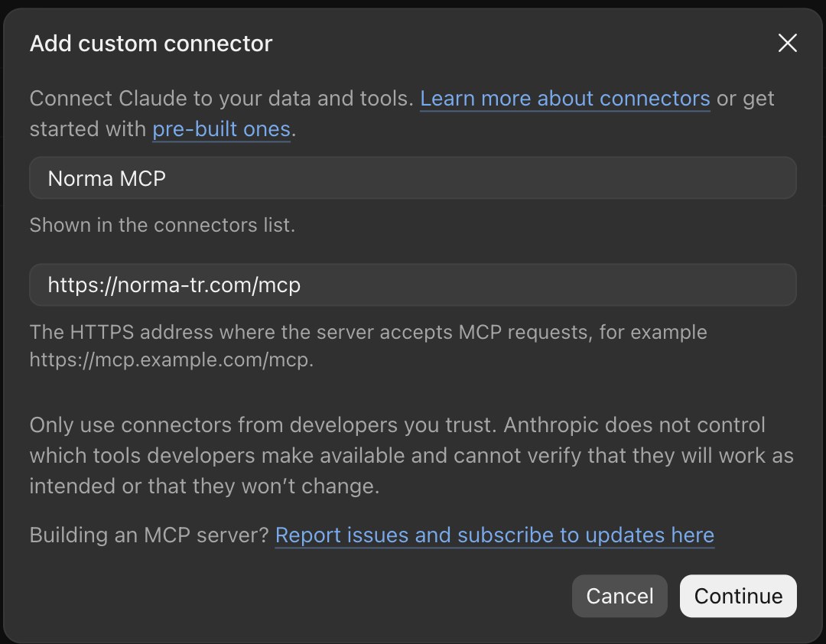Screen dimensions: 826x644
Task: Follow the pre-built ones link
Action: [x=221, y=129]
